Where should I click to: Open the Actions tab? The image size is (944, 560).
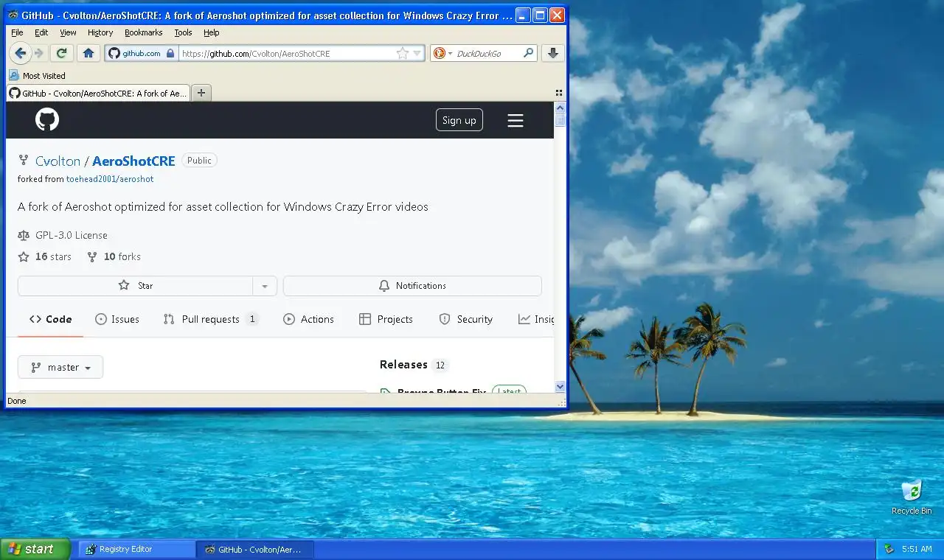309,319
